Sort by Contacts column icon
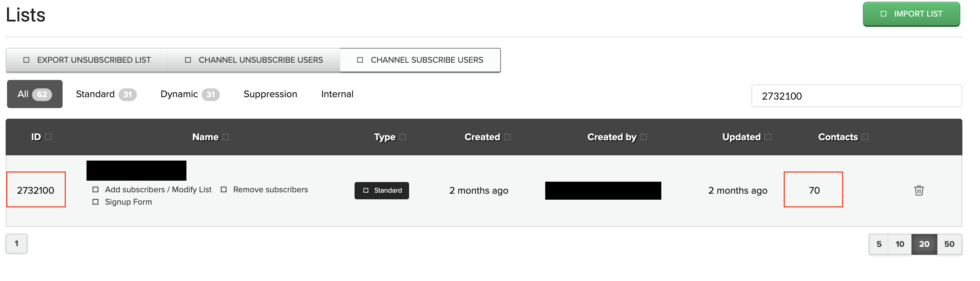980x281 pixels. (865, 137)
